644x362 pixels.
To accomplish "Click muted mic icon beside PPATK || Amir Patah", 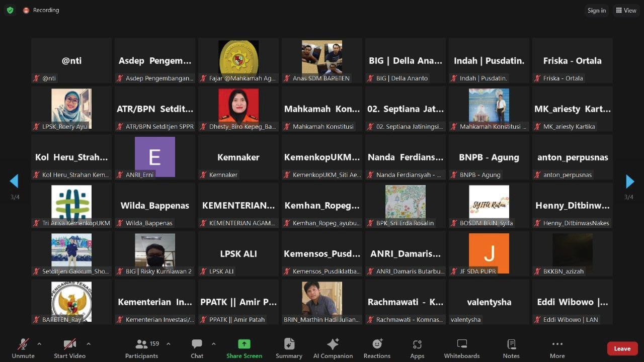I will [x=203, y=319].
